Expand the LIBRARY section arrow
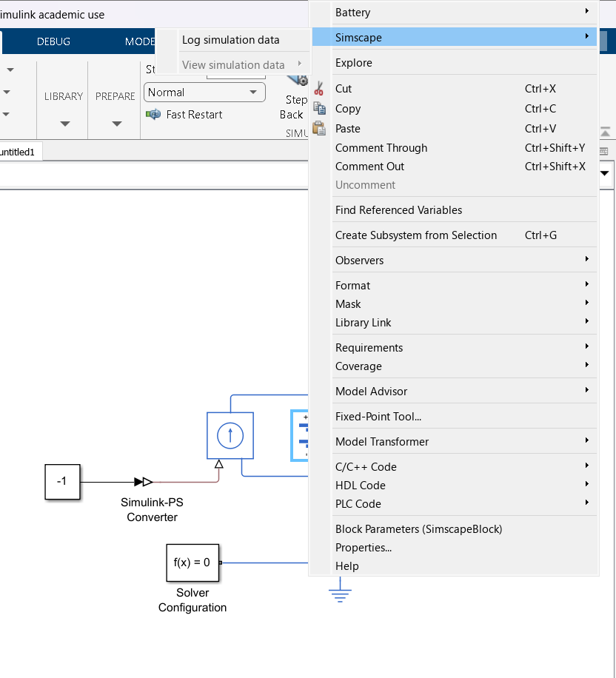Viewport: 616px width, 678px height. 65,124
